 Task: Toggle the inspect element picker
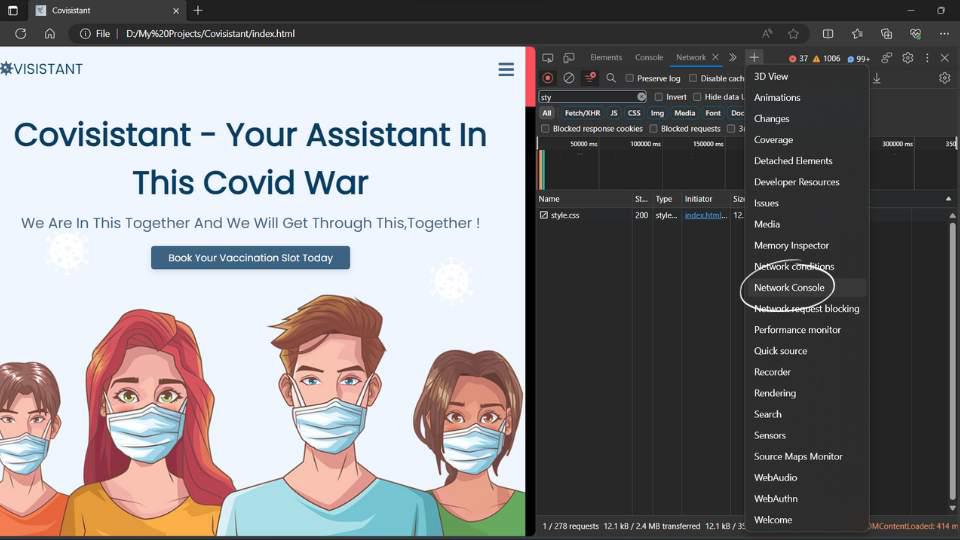[547, 58]
